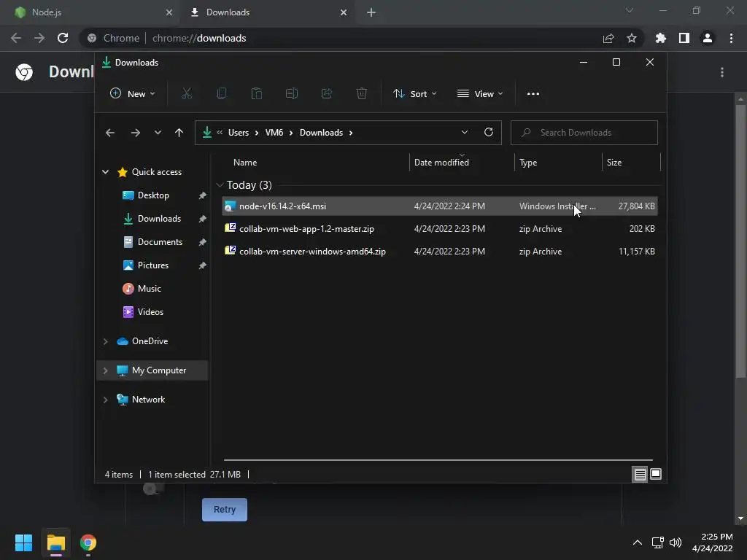The image size is (747, 560).
Task: Sort by the Type column header
Action: pos(558,163)
